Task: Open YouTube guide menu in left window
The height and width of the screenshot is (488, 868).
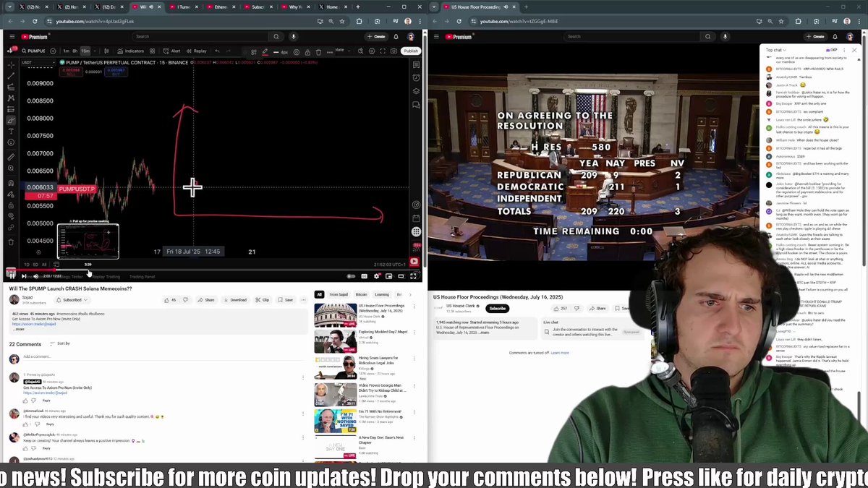Action: (x=12, y=36)
